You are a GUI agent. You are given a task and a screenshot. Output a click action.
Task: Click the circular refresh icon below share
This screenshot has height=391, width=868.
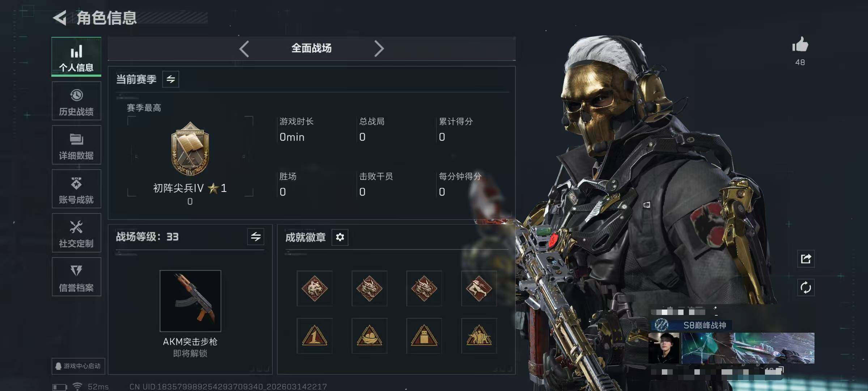click(806, 288)
